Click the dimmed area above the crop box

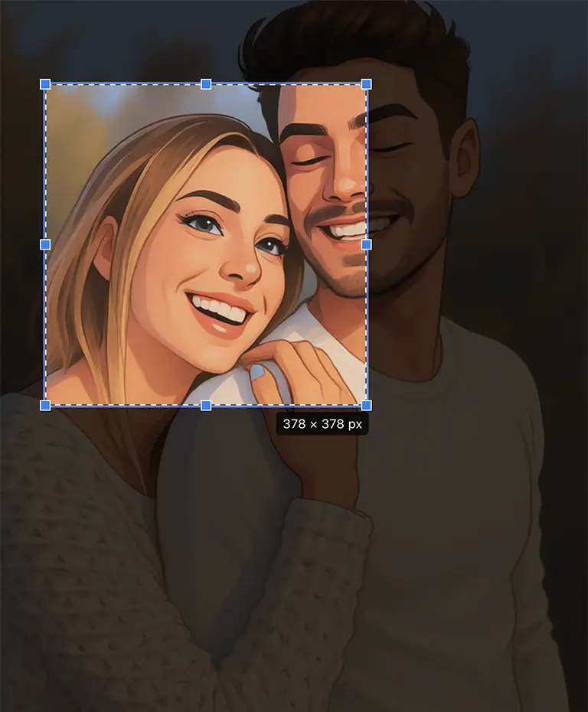click(x=138, y=38)
